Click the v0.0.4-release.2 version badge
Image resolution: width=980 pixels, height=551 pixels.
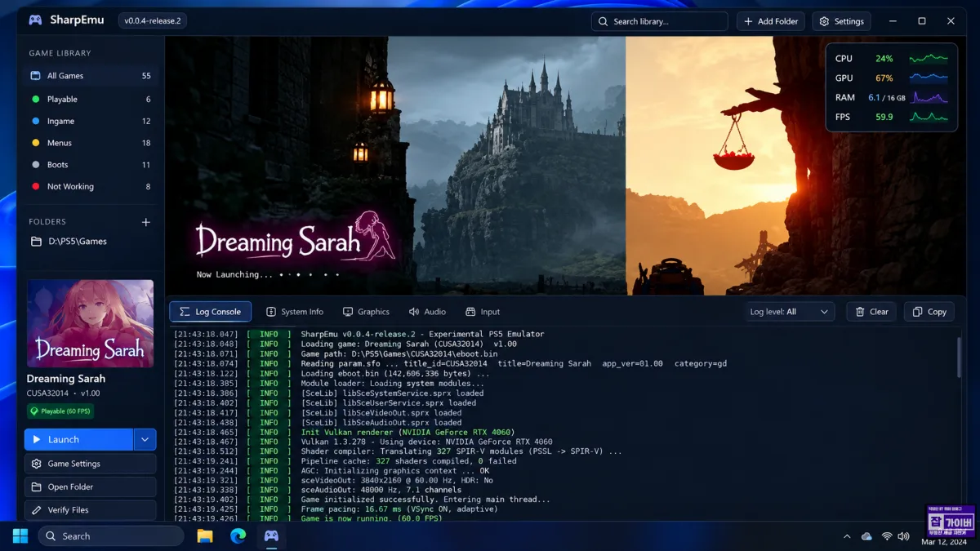(153, 20)
